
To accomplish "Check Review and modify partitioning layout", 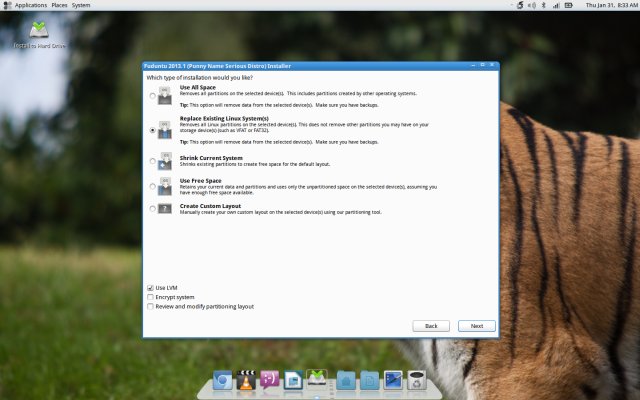I will click(x=151, y=307).
